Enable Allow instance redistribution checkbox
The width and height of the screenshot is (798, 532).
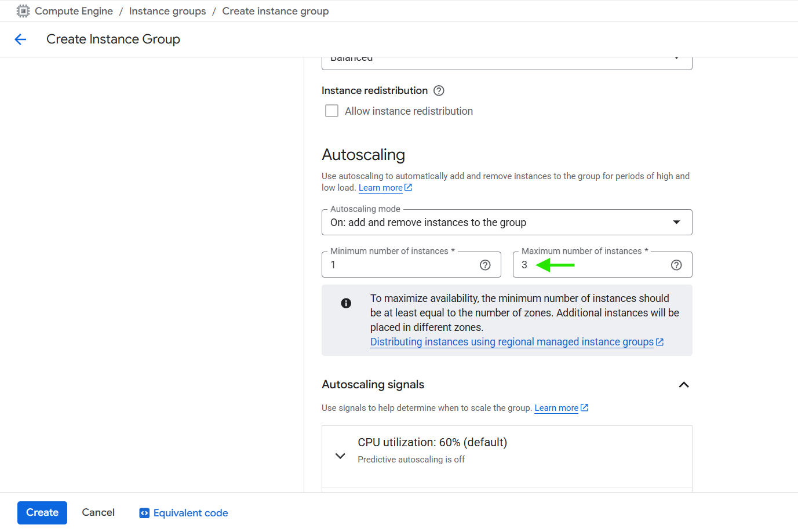[332, 111]
